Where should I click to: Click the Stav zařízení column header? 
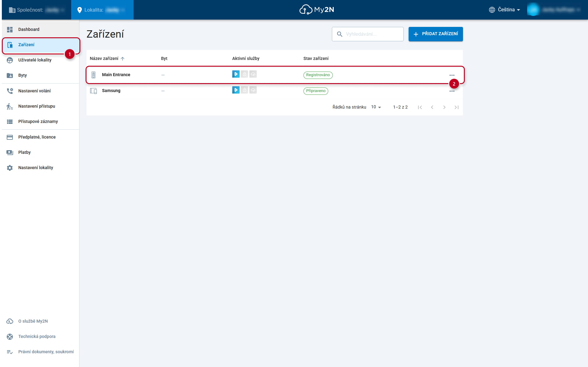[x=316, y=58]
